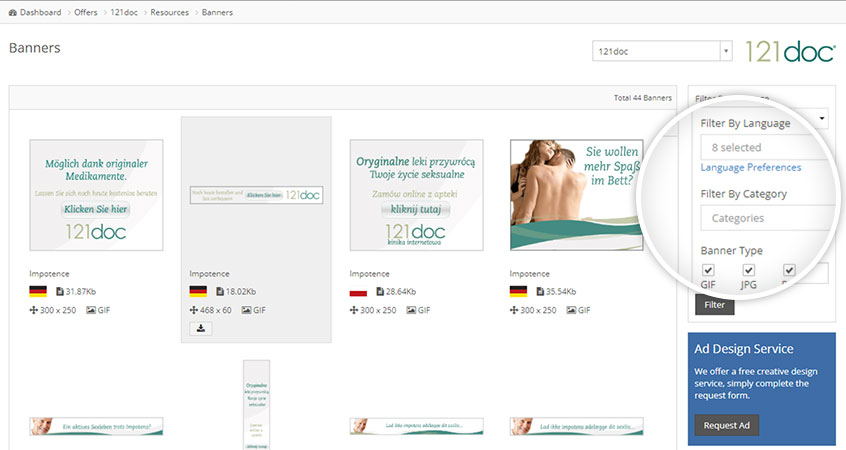Click the image type icon of the 31.87Kb banner
Screen dimensions: 846x450
[x=91, y=310]
